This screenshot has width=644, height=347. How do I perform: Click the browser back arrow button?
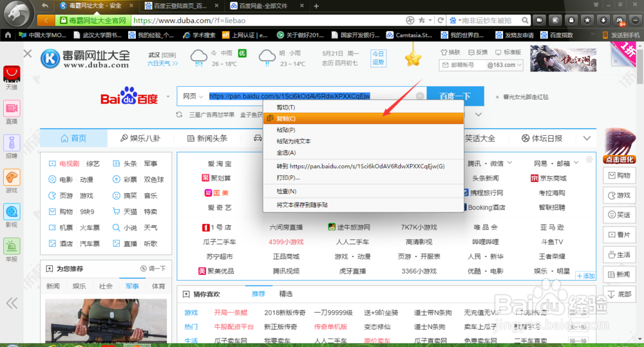coord(46,20)
